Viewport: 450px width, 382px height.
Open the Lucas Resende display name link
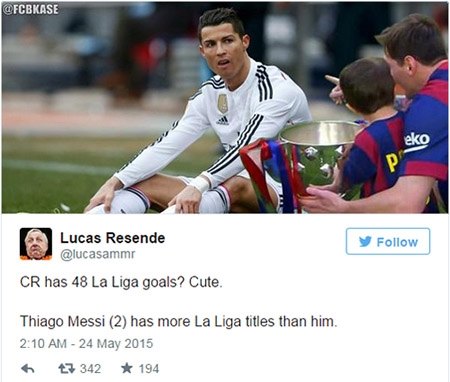112,238
